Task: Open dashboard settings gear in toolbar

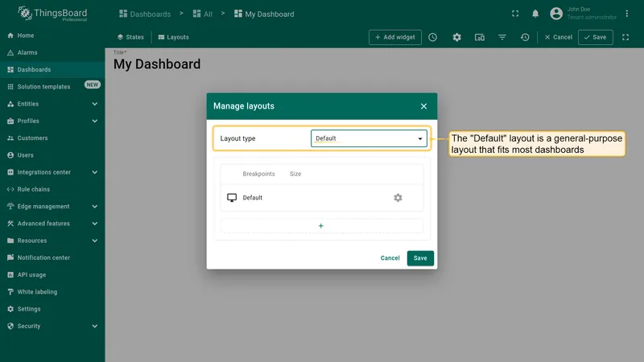Action: (456, 37)
